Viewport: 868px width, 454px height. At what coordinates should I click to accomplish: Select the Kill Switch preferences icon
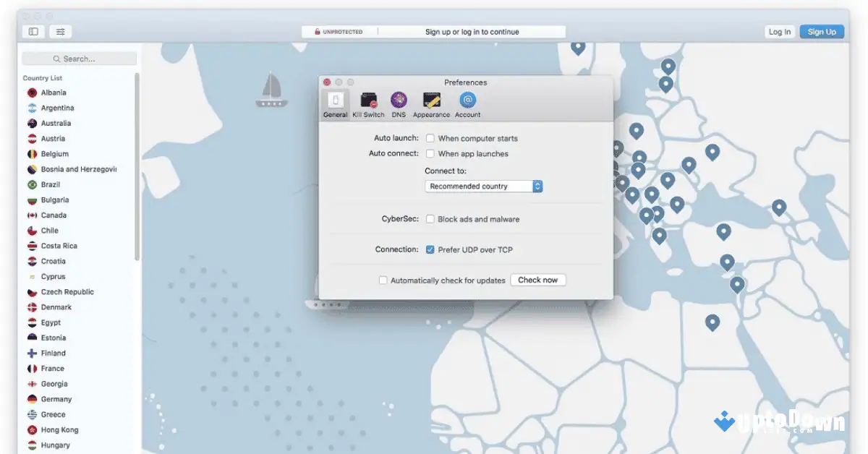tap(370, 102)
